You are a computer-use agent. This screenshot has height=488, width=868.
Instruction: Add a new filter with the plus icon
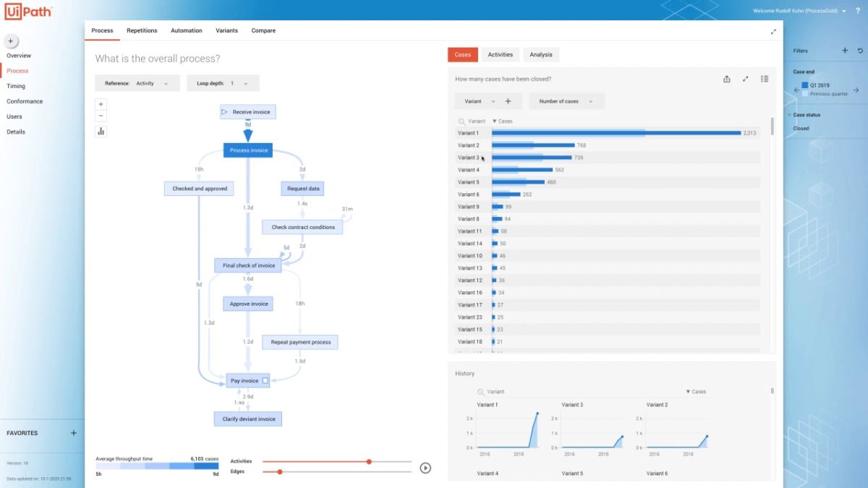pos(844,51)
